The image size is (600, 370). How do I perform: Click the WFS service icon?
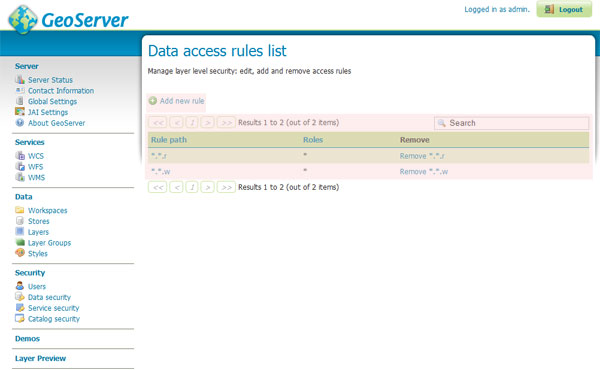20,166
